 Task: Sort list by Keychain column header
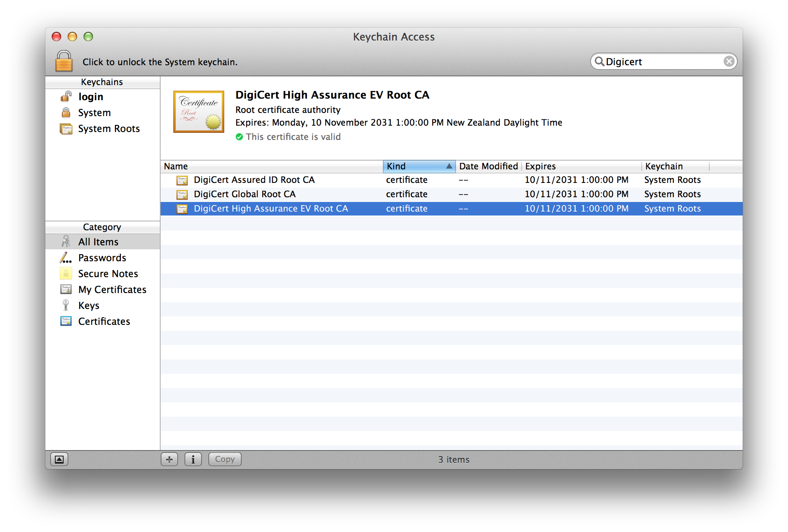(x=675, y=166)
